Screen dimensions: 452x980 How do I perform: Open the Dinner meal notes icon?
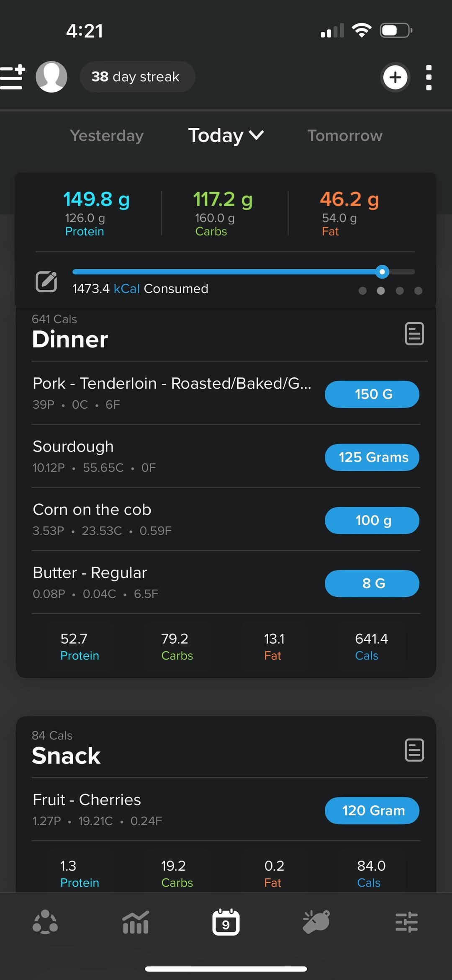click(x=414, y=334)
